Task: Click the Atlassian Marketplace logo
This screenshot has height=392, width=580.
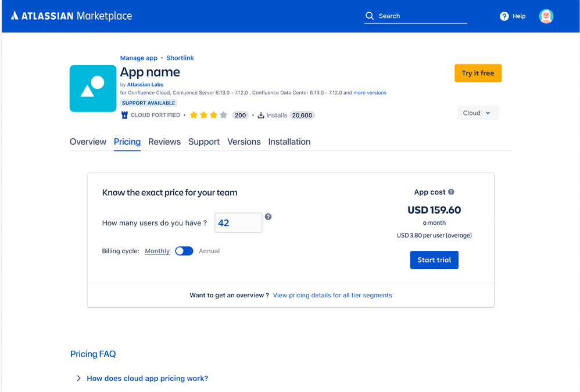Action: point(71,16)
